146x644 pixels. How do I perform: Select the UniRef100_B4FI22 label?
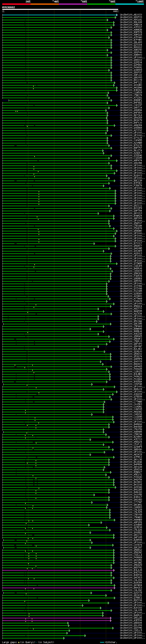point(131,82)
